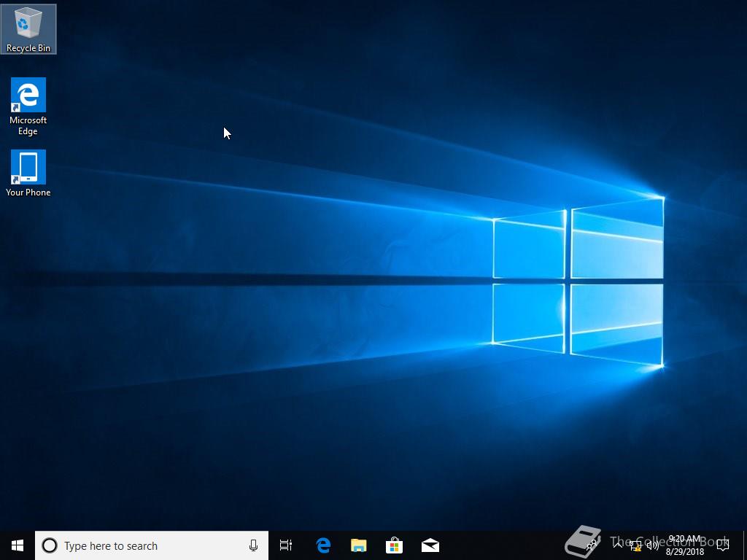The image size is (747, 560).
Task: Open the Windows Start menu
Action: point(18,545)
